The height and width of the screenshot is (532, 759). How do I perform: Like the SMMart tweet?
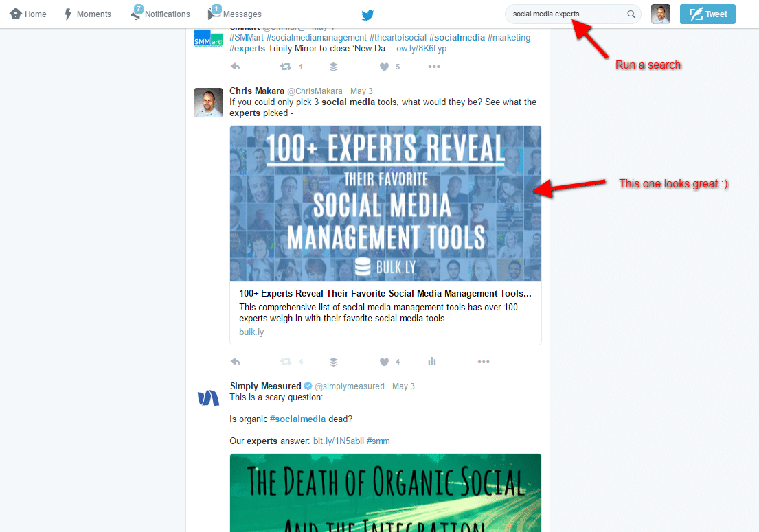(385, 67)
